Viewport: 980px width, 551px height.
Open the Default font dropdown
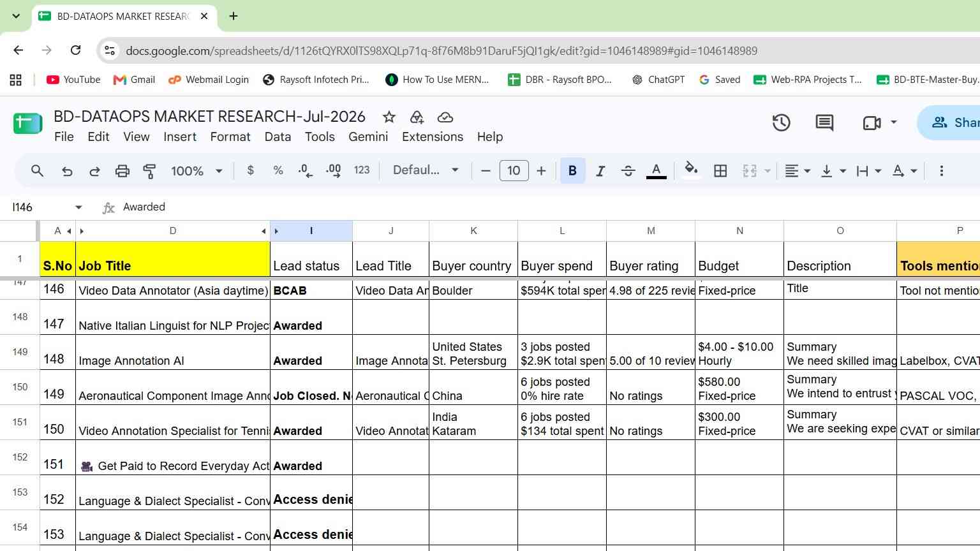point(426,170)
